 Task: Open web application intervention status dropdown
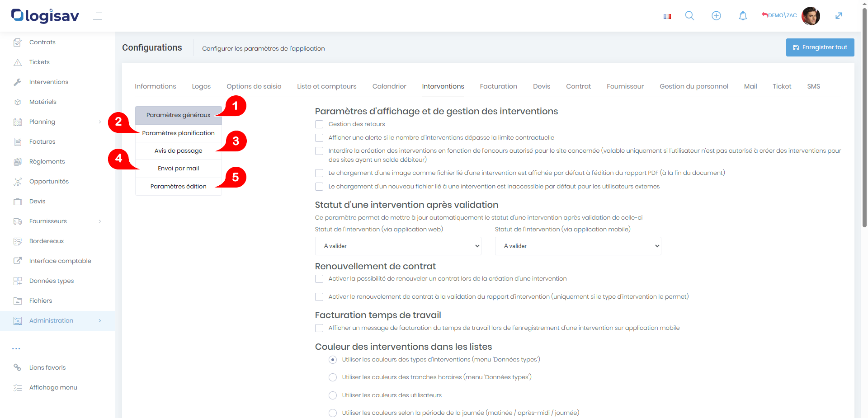(398, 246)
